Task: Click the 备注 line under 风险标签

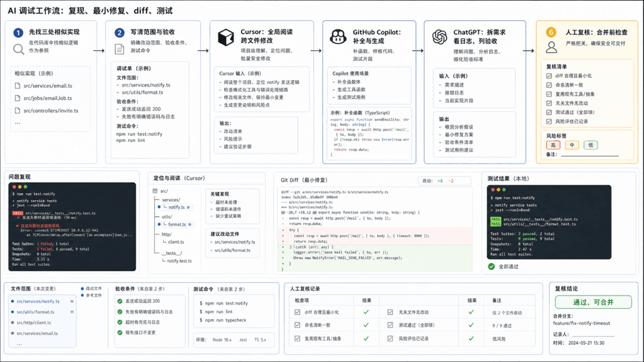Action: coord(590,155)
